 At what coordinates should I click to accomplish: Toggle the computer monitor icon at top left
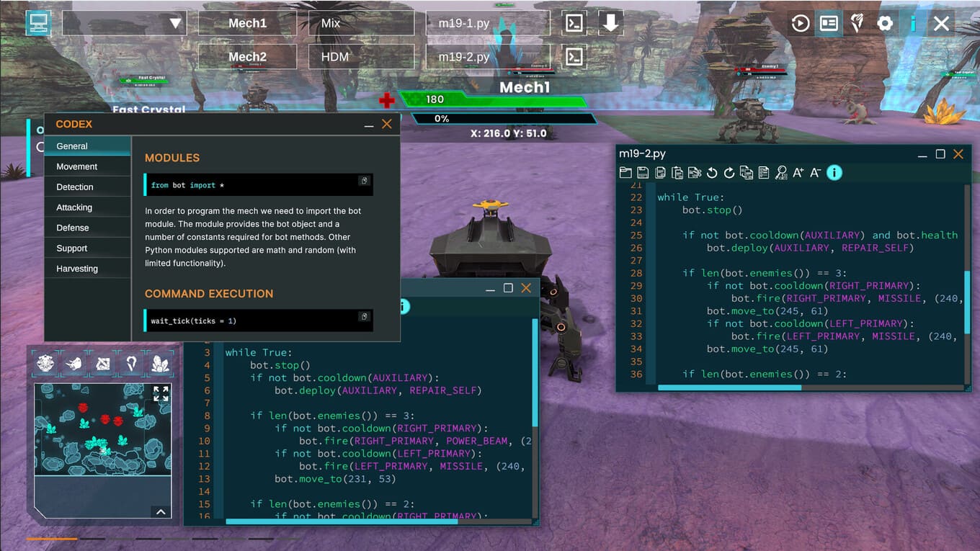point(38,23)
